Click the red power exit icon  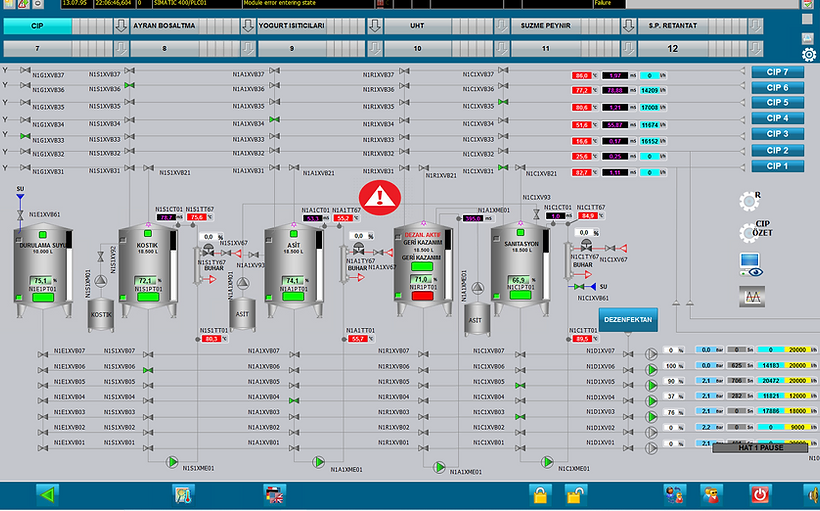tap(760, 494)
